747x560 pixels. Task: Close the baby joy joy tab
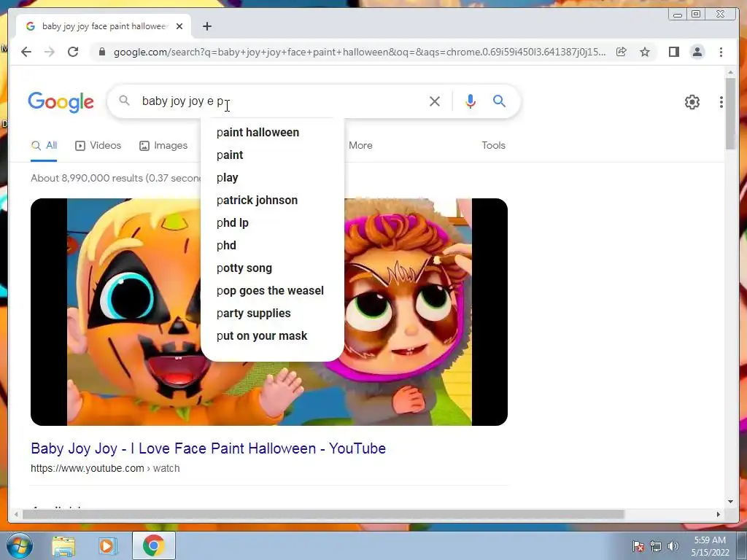179,27
